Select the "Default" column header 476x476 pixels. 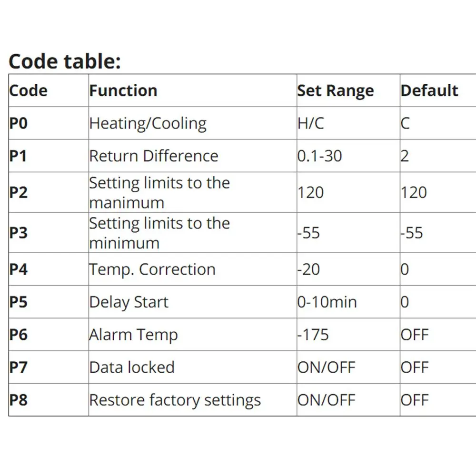pyautogui.click(x=429, y=90)
